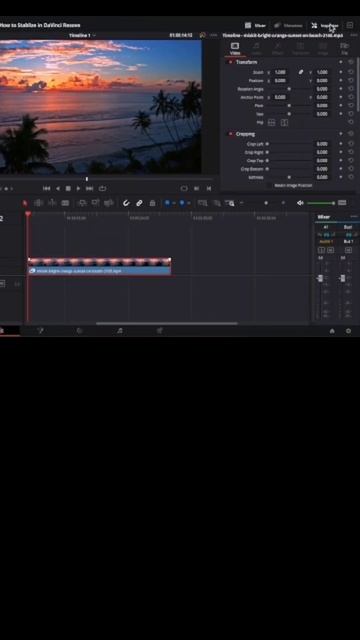360x640 pixels.
Task: Toggle the Inspector panel button
Action: tap(325, 25)
